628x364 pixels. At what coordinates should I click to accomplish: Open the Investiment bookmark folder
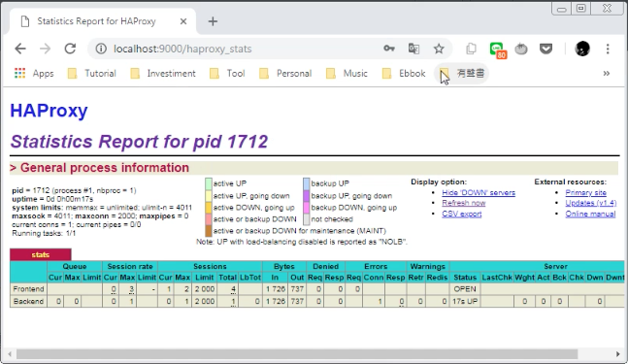coord(163,73)
